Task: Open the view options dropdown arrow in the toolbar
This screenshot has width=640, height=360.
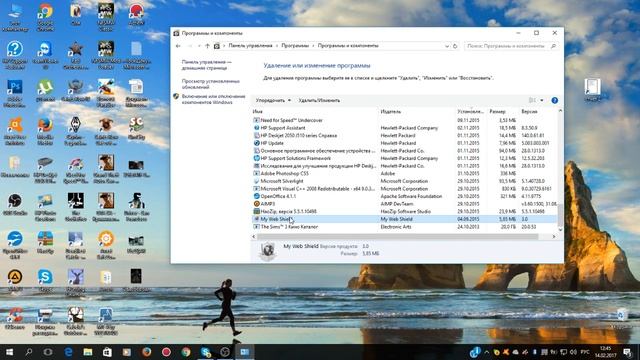Action: click(542, 100)
